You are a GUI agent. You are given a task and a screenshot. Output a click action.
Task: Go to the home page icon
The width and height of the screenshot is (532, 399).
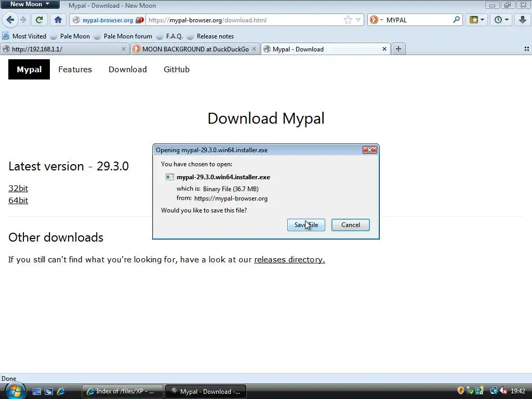point(58,20)
